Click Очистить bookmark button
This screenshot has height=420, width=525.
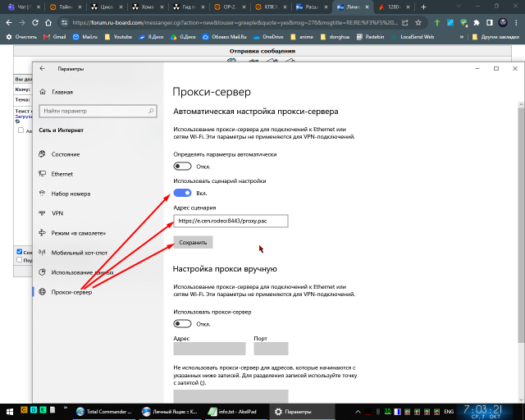21,37
